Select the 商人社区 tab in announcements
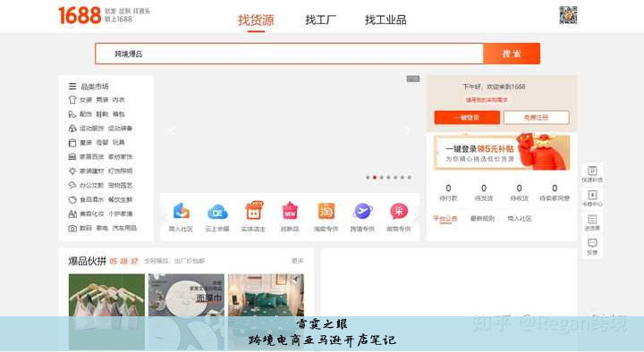644x352 pixels. pos(520,219)
